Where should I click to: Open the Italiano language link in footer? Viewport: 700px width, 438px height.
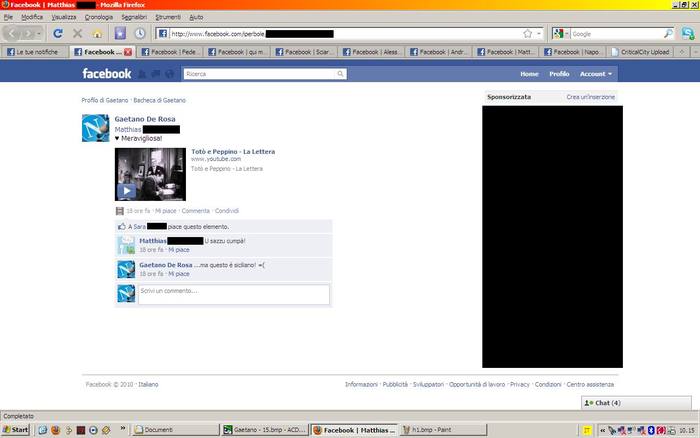tap(148, 384)
